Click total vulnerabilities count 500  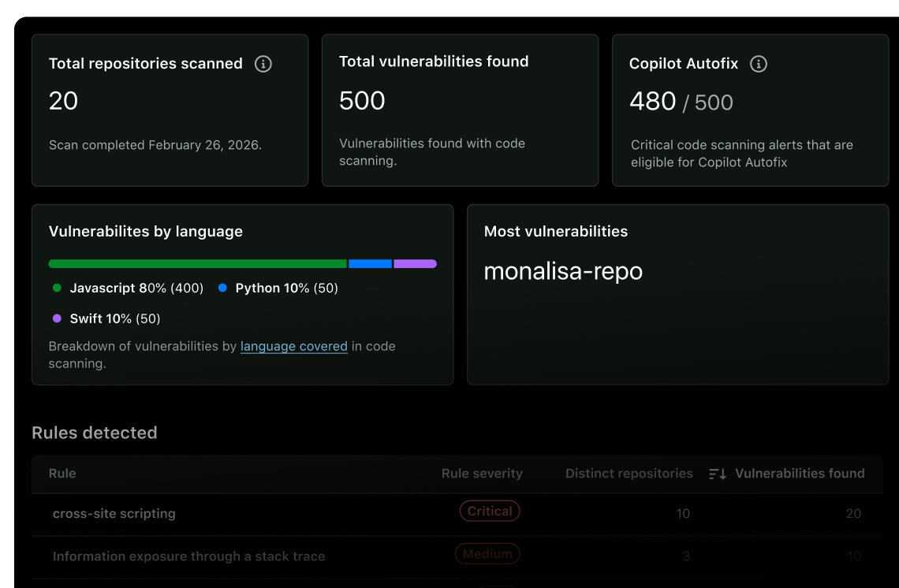click(362, 101)
